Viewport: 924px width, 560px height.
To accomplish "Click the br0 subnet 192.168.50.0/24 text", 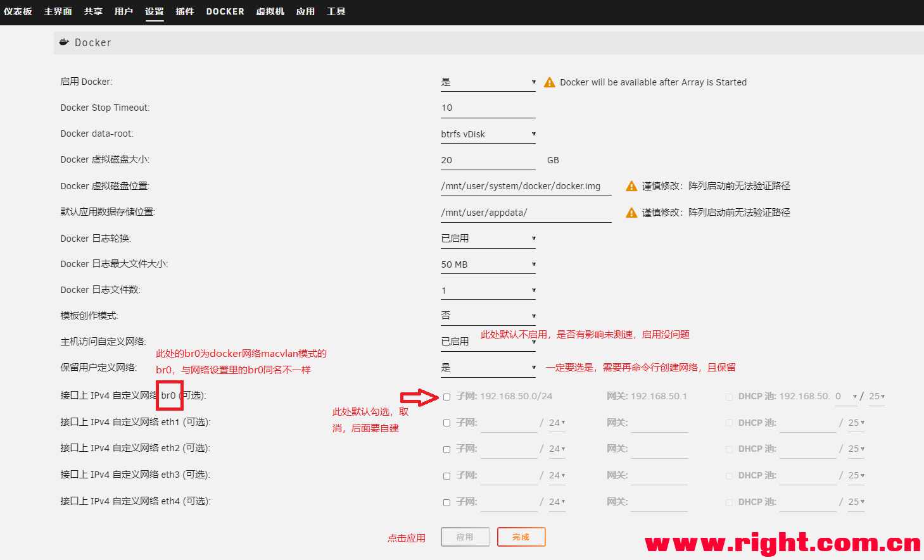I will click(516, 396).
